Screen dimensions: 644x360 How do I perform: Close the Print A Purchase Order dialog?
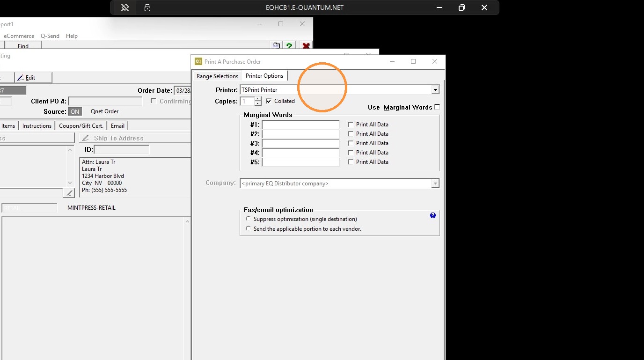pyautogui.click(x=435, y=61)
